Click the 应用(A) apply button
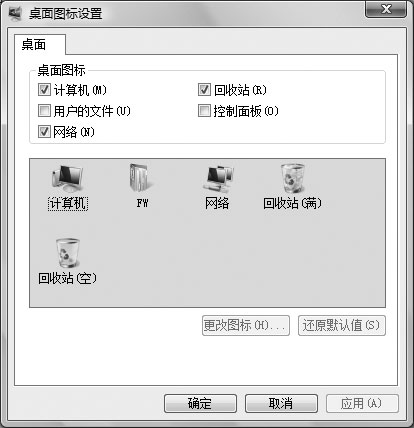This screenshot has height=428, width=414. [362, 404]
